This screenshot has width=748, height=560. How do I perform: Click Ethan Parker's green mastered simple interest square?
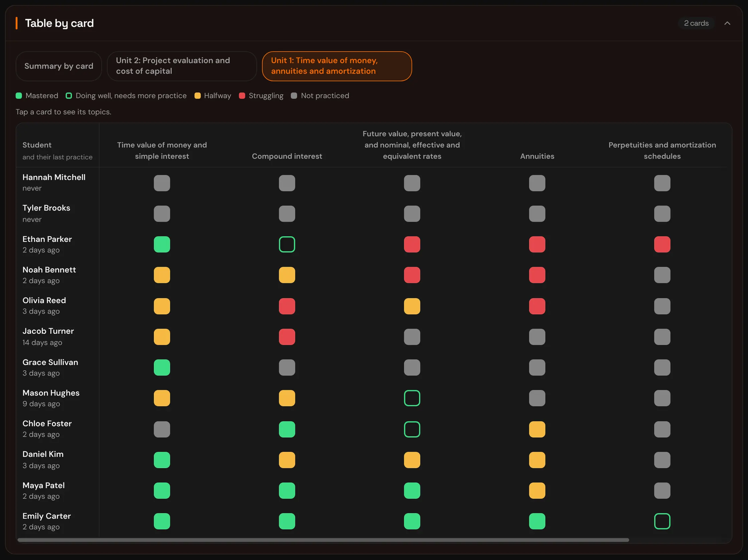pos(162,244)
